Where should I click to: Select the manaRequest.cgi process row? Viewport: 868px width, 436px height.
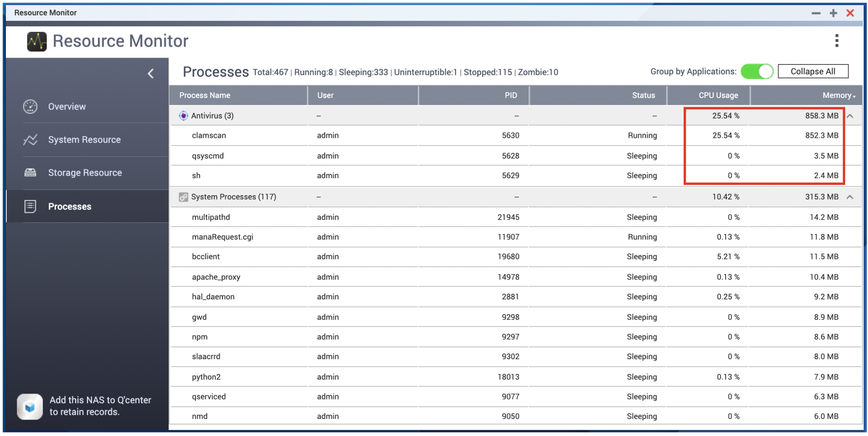click(516, 237)
